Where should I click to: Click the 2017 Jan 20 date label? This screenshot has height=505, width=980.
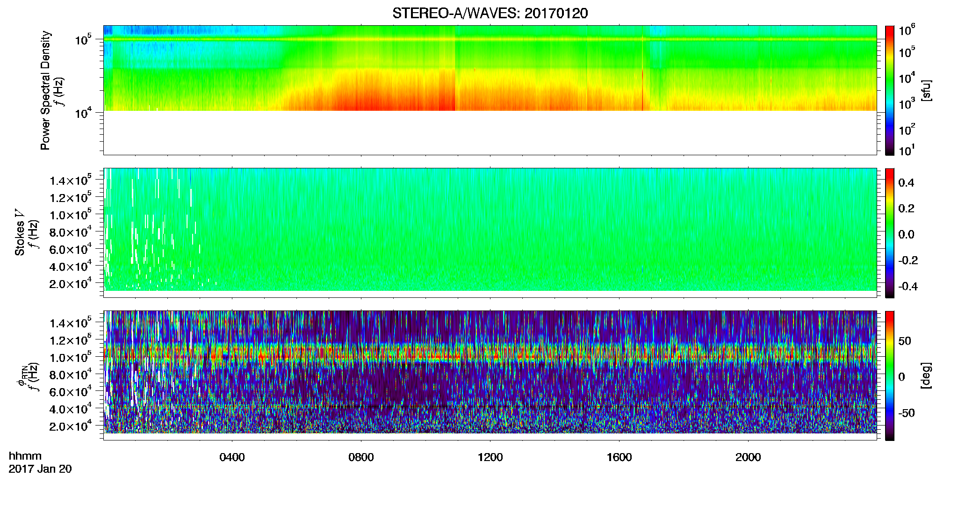click(40, 469)
